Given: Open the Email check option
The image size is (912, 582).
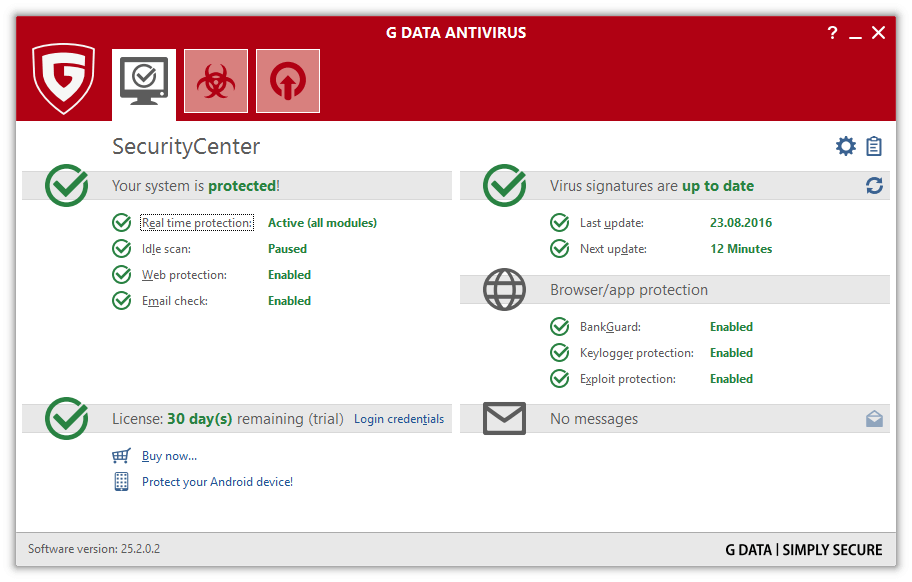Looking at the screenshot, I should tap(174, 301).
